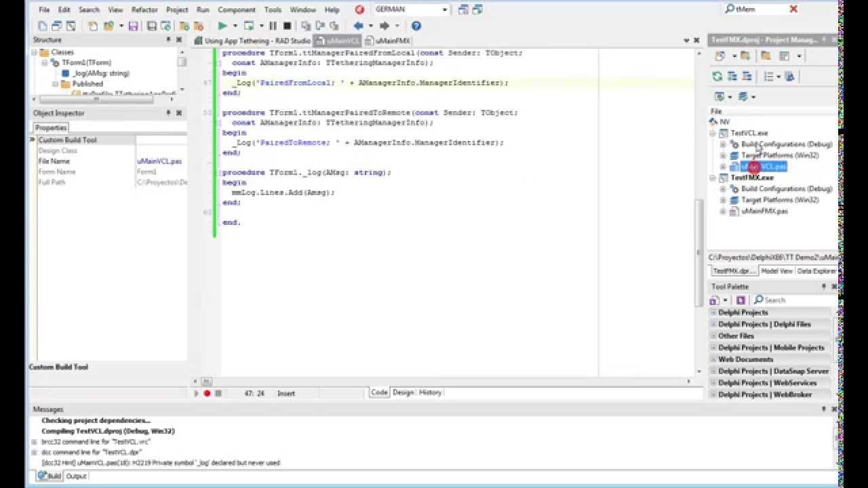Open the Model View tab
The height and width of the screenshot is (488, 868).
tap(776, 271)
